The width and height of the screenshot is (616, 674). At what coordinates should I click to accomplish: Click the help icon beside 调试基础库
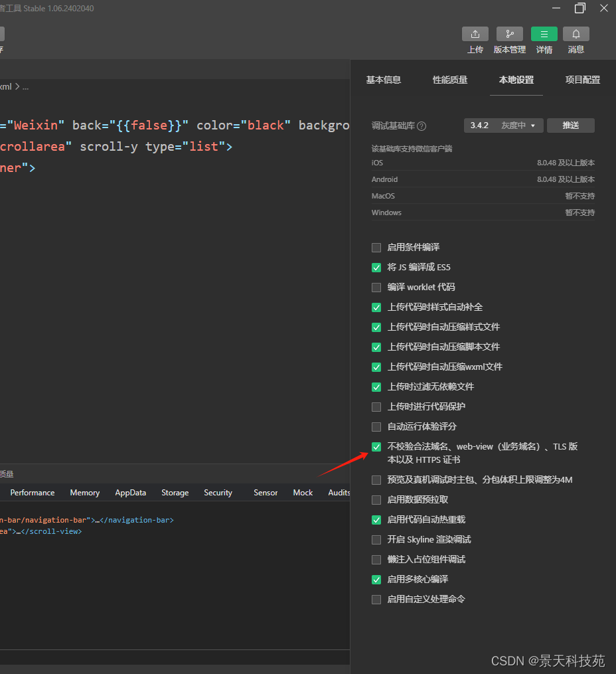422,126
